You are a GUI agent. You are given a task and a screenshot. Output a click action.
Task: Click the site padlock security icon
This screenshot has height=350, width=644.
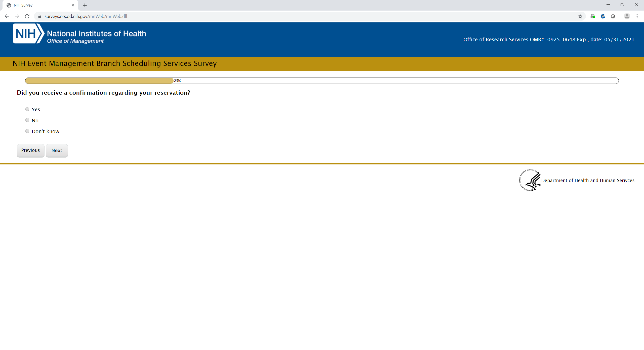39,16
